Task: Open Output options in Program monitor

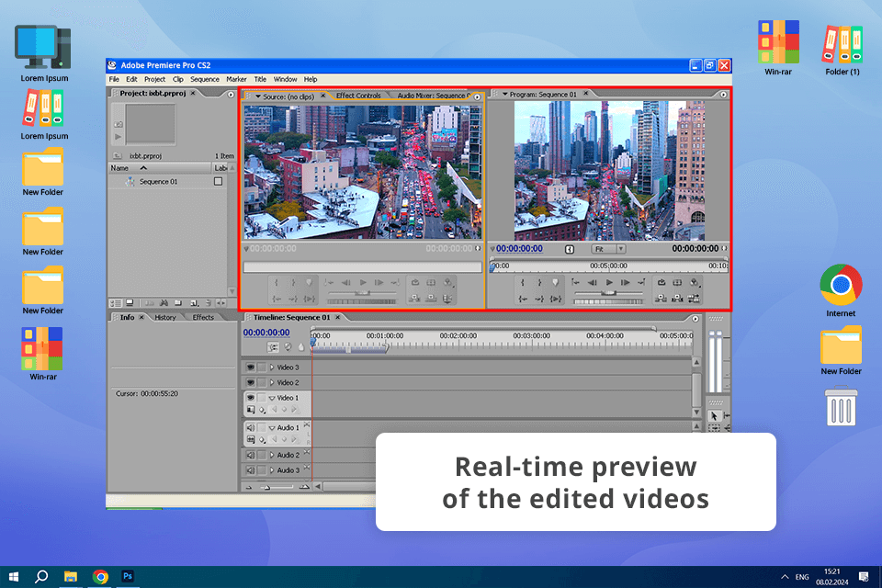Action: 695,282
